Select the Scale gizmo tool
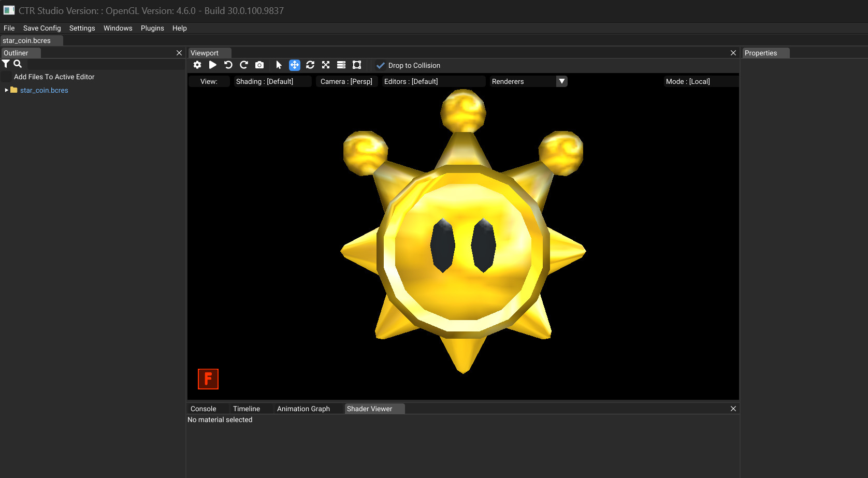This screenshot has height=478, width=868. (x=325, y=65)
